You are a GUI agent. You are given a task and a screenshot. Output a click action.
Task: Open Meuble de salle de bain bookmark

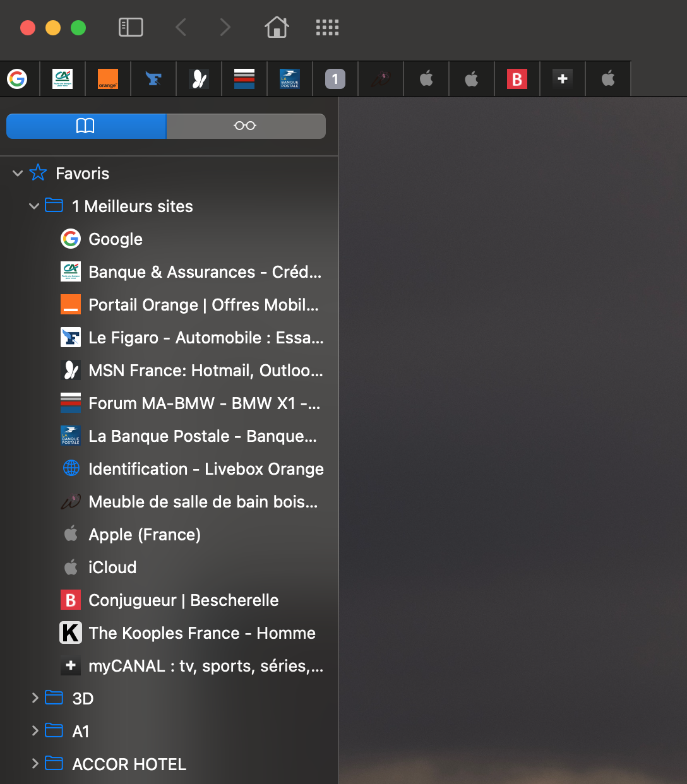click(x=169, y=502)
